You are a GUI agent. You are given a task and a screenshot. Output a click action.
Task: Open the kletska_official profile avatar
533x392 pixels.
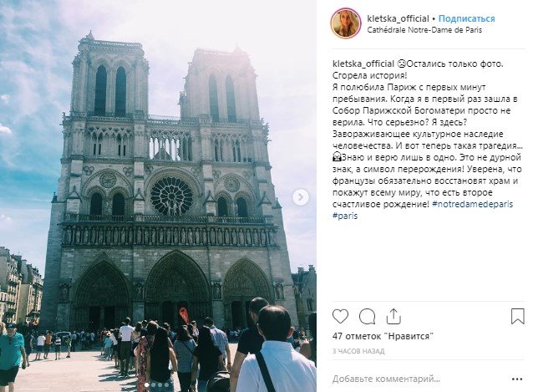[345, 23]
